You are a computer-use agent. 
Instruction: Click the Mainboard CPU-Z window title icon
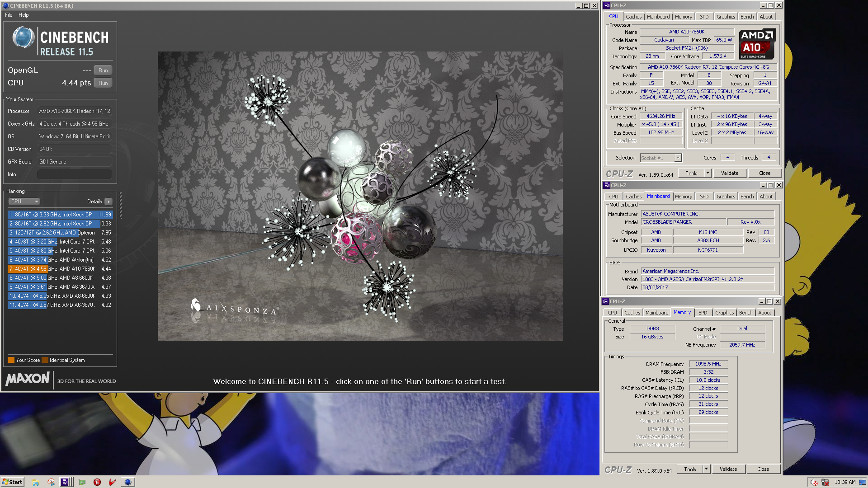click(x=607, y=185)
